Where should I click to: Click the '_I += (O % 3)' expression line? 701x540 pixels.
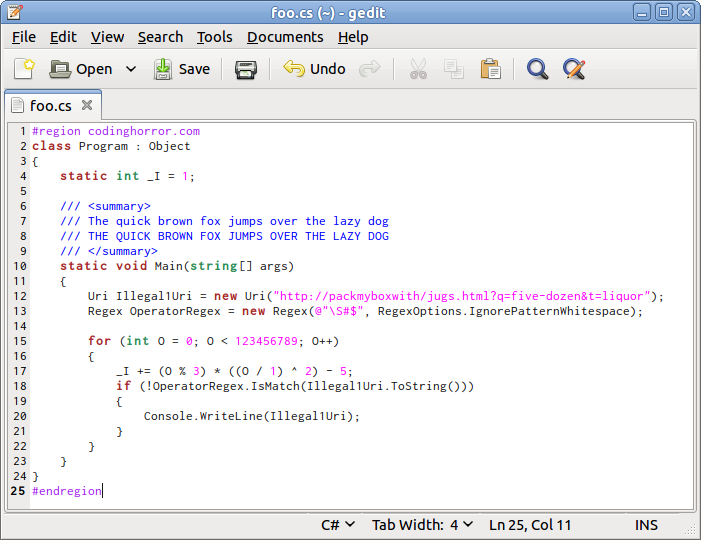tap(234, 371)
